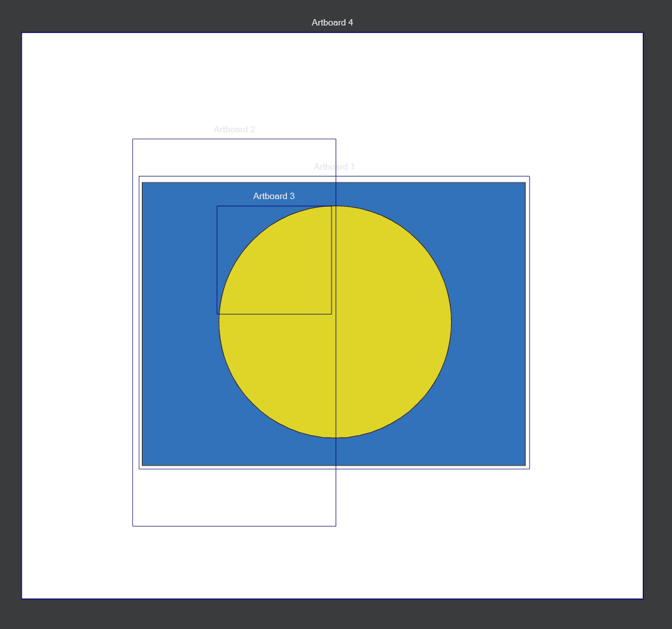
Task: Click the bottom-right corner of the blue rectangle
Action: pyautogui.click(x=525, y=466)
